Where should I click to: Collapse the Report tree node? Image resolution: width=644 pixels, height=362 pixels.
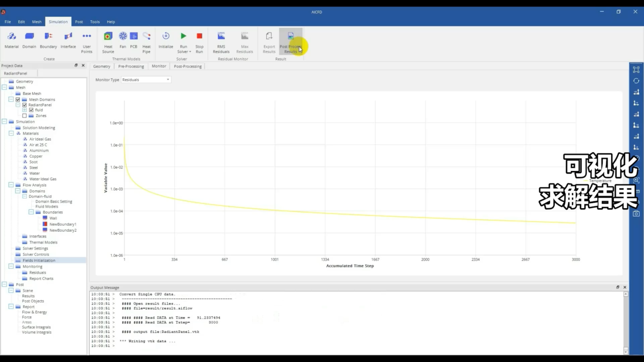click(x=11, y=307)
